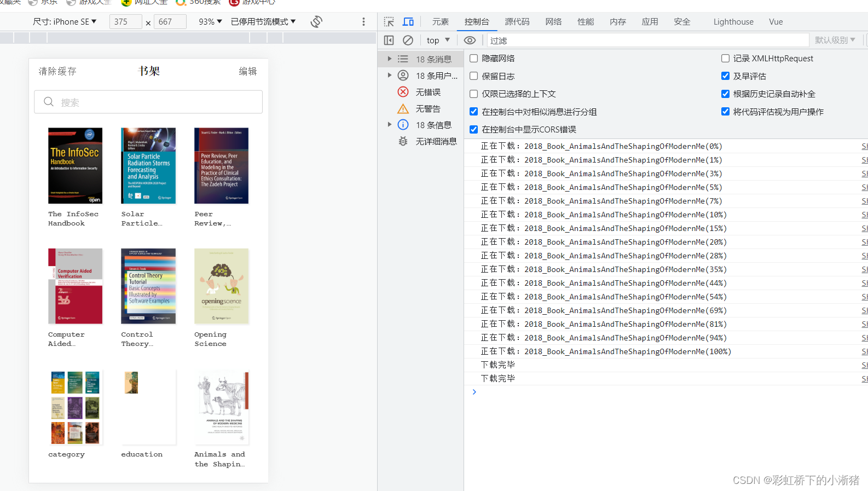Open the top context dropdown
Image resolution: width=868 pixels, height=491 pixels.
(438, 41)
